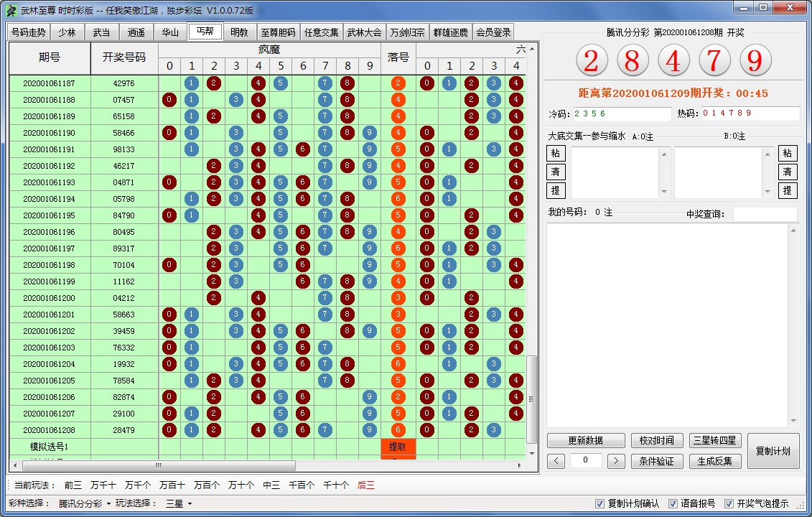
Task: Expand the 三星 play method dropdown
Action: 179,503
